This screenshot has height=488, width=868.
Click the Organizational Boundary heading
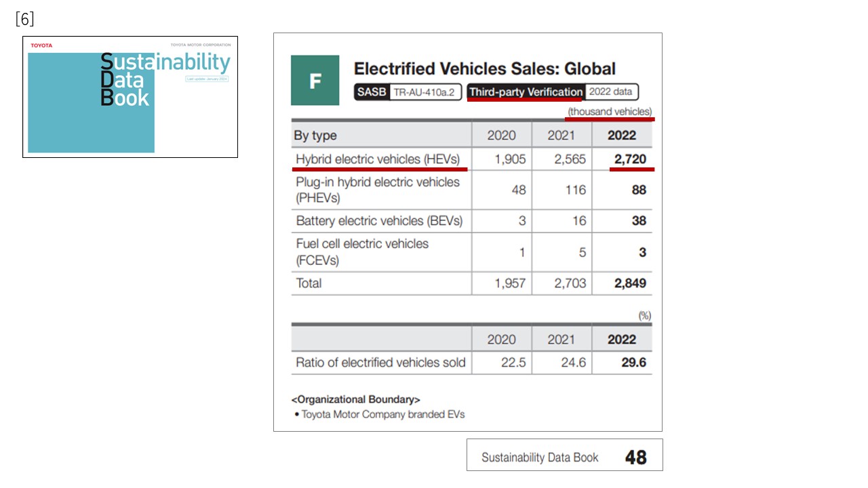pyautogui.click(x=355, y=399)
